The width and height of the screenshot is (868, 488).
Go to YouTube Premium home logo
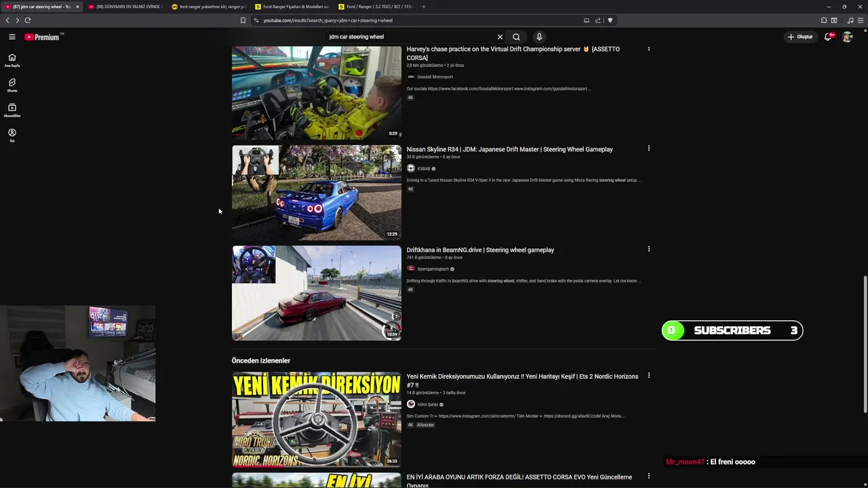tap(43, 37)
